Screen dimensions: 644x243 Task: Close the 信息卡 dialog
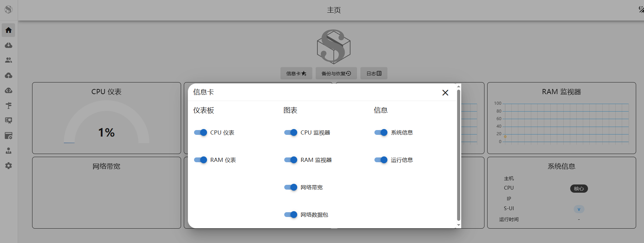click(445, 92)
